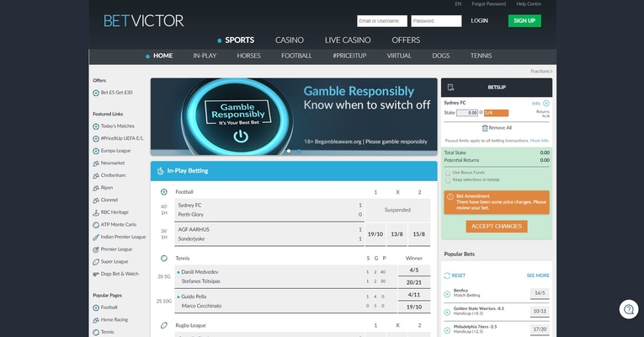
Task: Go to the Dogs menu item
Action: (x=440, y=56)
